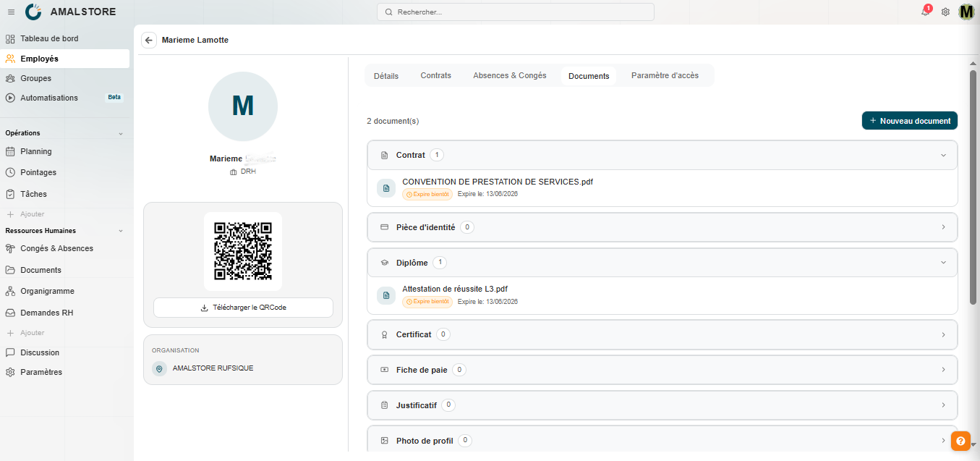Click the large M profile avatar
This screenshot has width=980, height=461.
pos(243,106)
